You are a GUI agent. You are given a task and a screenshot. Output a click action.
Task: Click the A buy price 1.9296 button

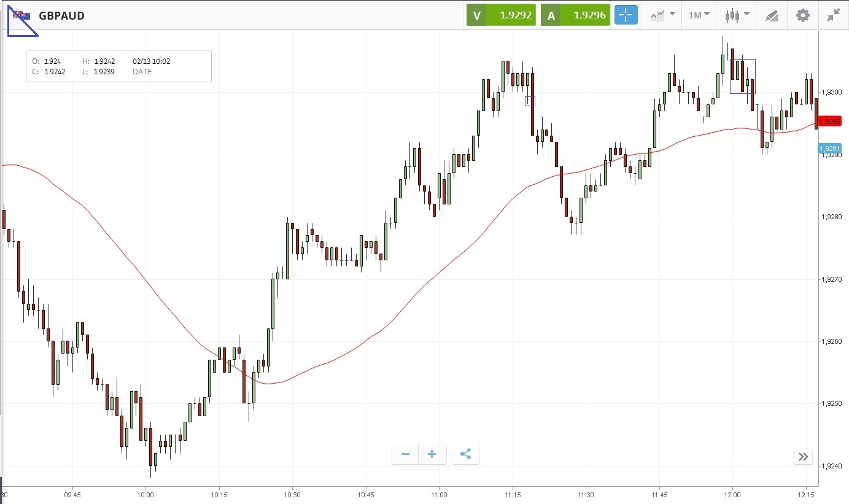click(575, 15)
